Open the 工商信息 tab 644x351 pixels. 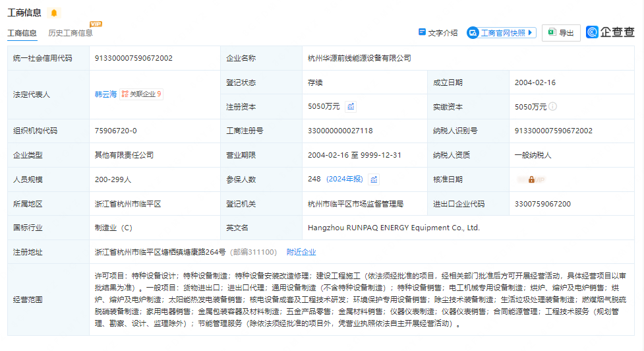pyautogui.click(x=22, y=33)
